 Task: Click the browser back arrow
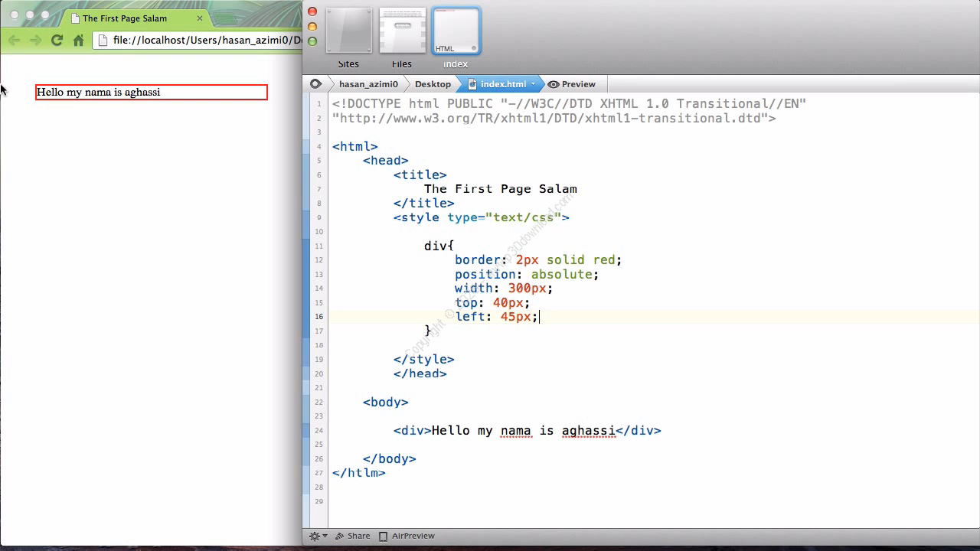15,41
